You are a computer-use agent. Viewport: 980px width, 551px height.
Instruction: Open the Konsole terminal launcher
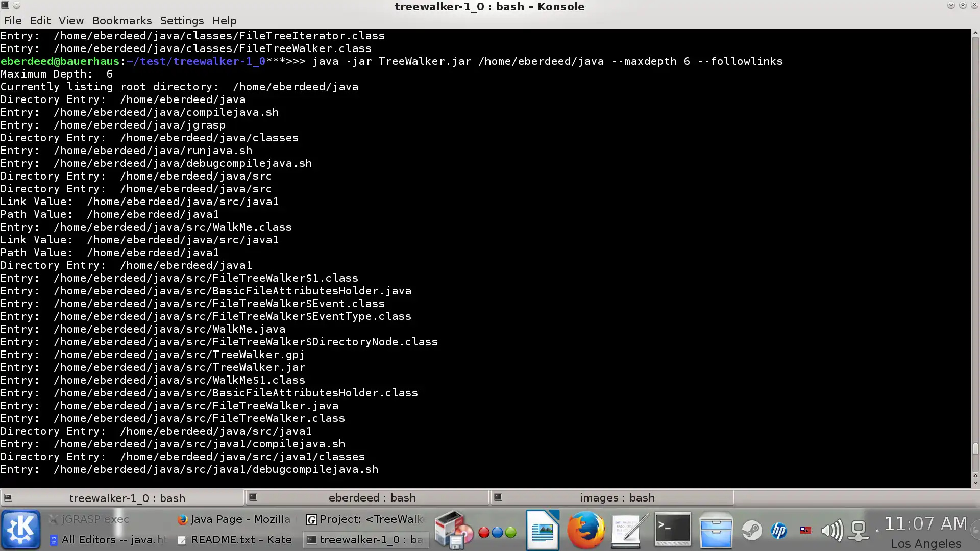(x=672, y=529)
